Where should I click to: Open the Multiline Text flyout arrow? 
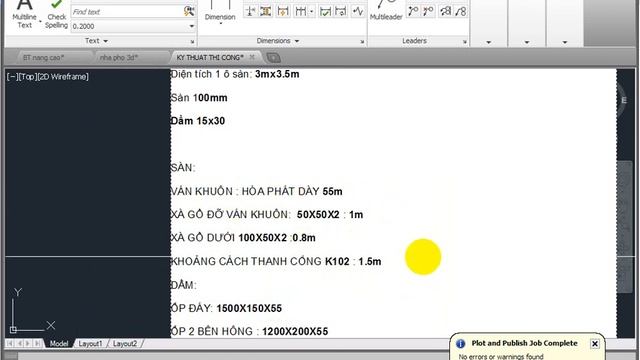40,21
